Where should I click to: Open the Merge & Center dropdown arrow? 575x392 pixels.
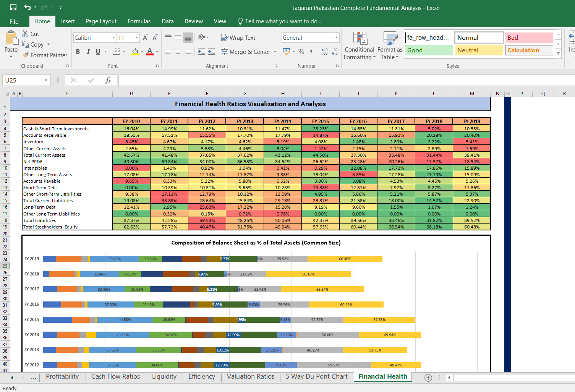[x=275, y=52]
